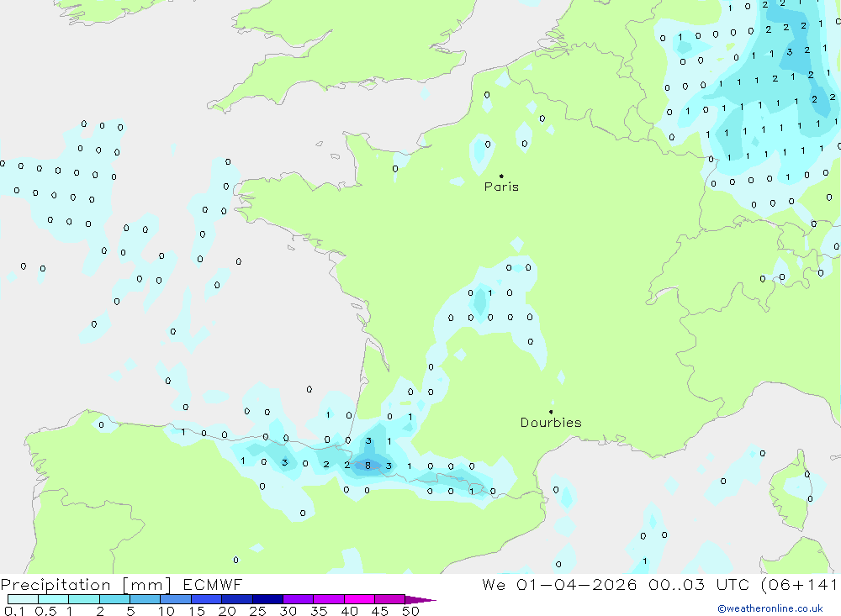Pick the 1–2 mm legend swatch
The height and width of the screenshot is (616, 841).
83,599
